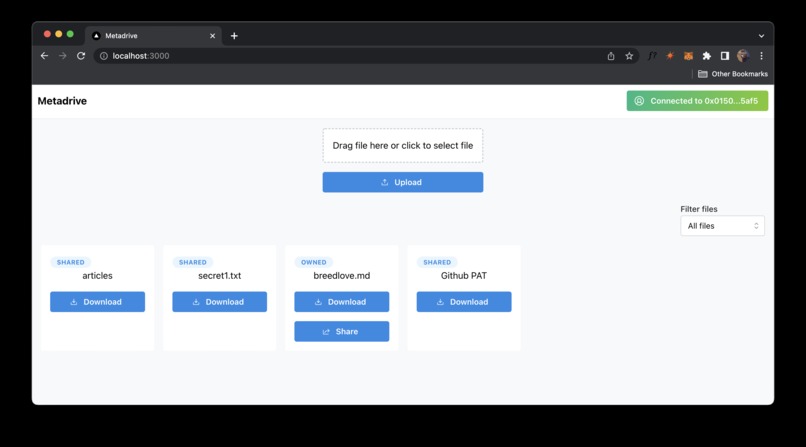Download breedlove.md
Viewport: 806px width, 447px height.
click(x=341, y=302)
